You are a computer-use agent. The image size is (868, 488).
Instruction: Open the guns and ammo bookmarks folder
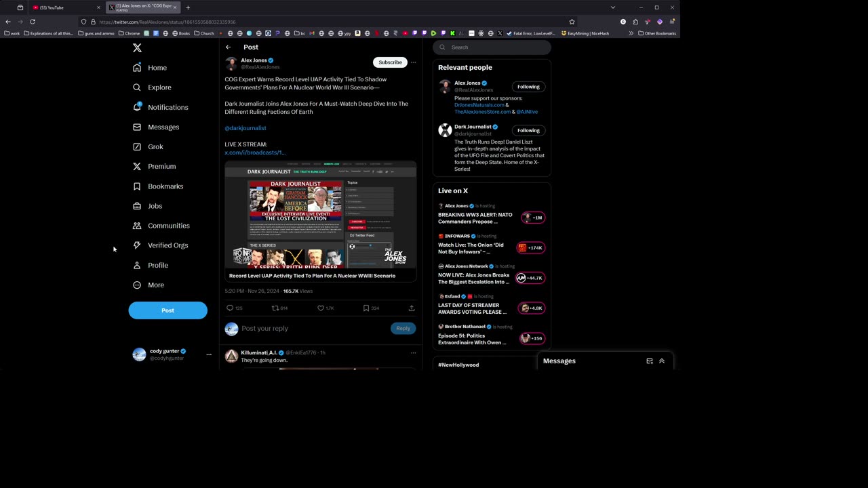tap(96, 33)
